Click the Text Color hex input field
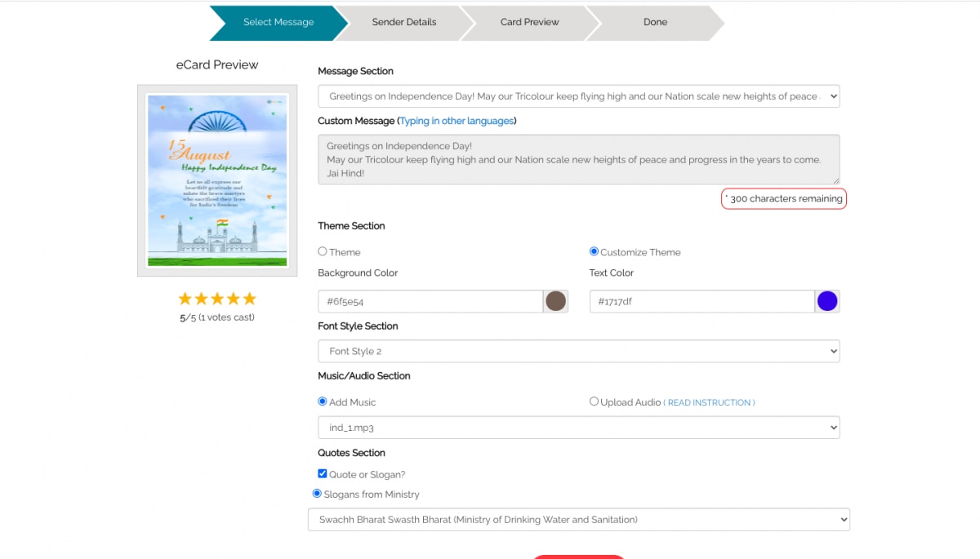This screenshot has height=559, width=980. click(x=702, y=301)
